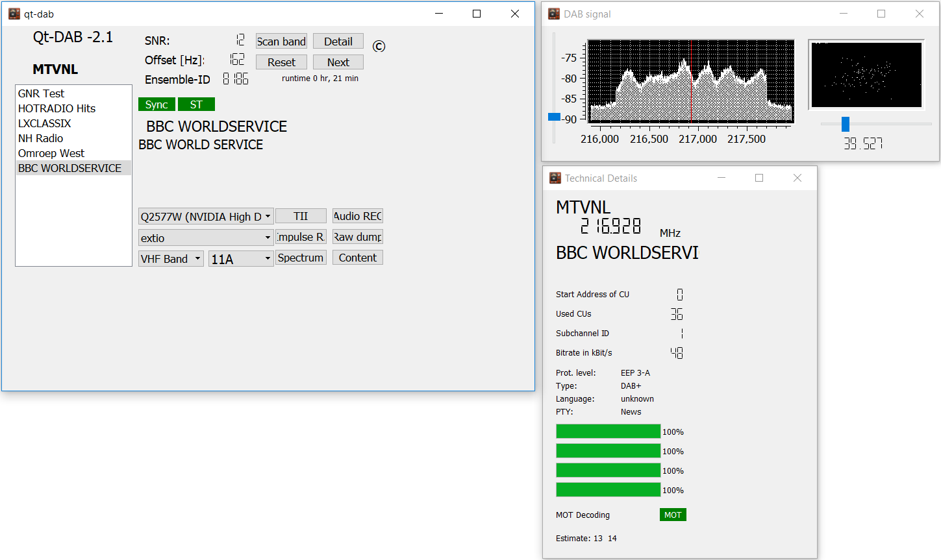Click the second 100% quality bar
941x560 pixels.
pos(608,451)
